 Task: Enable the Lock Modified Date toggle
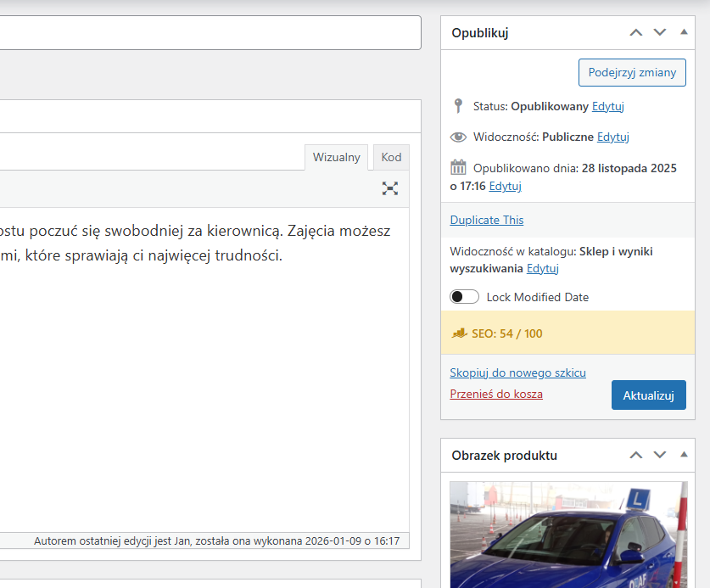[464, 297]
